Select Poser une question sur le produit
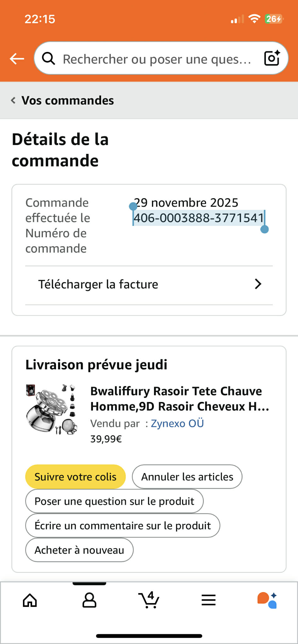The image size is (298, 644). (x=114, y=501)
